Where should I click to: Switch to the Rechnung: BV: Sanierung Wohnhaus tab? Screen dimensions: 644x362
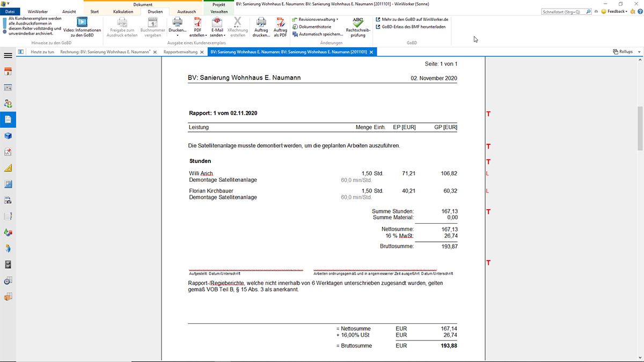point(104,52)
